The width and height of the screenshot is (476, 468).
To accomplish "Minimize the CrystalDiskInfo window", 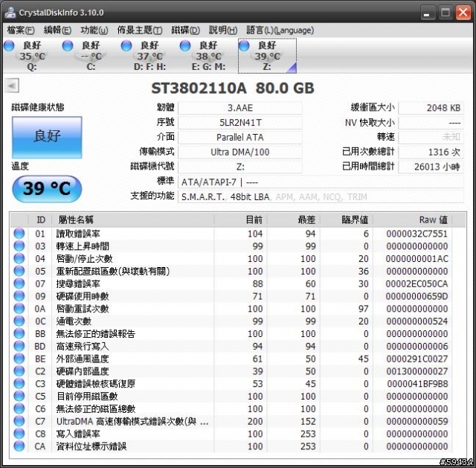I will point(427,13).
